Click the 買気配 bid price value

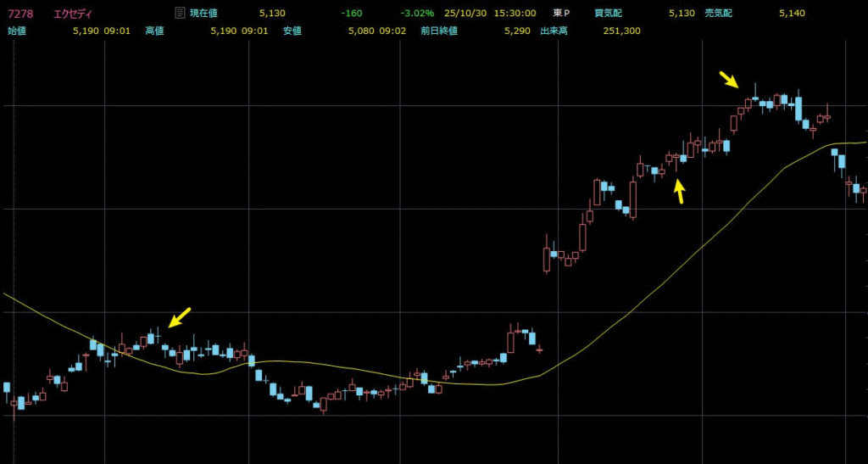point(681,13)
